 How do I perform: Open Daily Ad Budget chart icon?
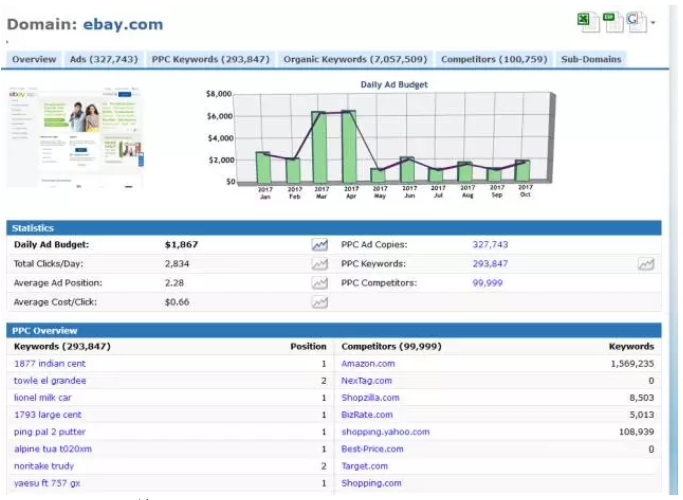[320, 244]
